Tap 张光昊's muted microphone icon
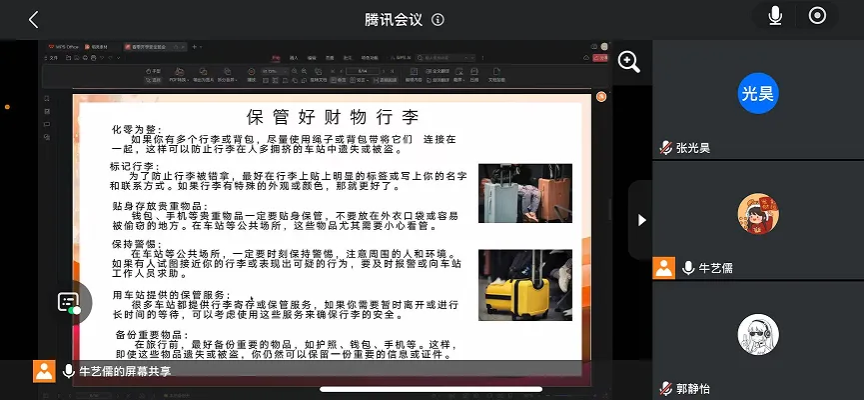 pos(665,147)
